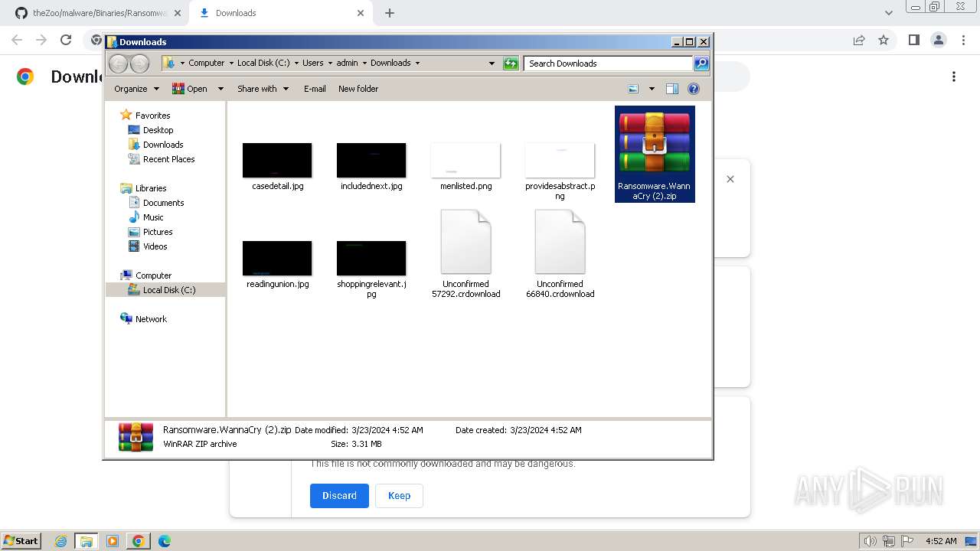Expand address bar history dropdown arrow
The width and height of the screenshot is (980, 551).
(x=492, y=64)
